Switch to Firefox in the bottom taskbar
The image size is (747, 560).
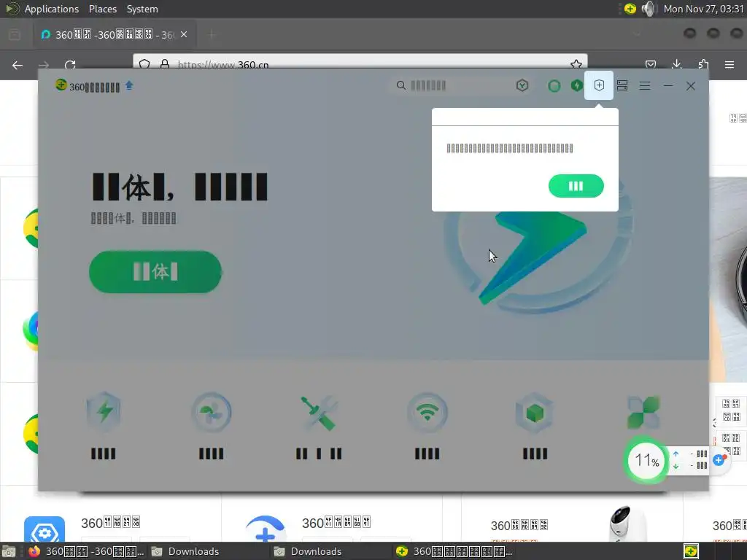click(x=86, y=551)
